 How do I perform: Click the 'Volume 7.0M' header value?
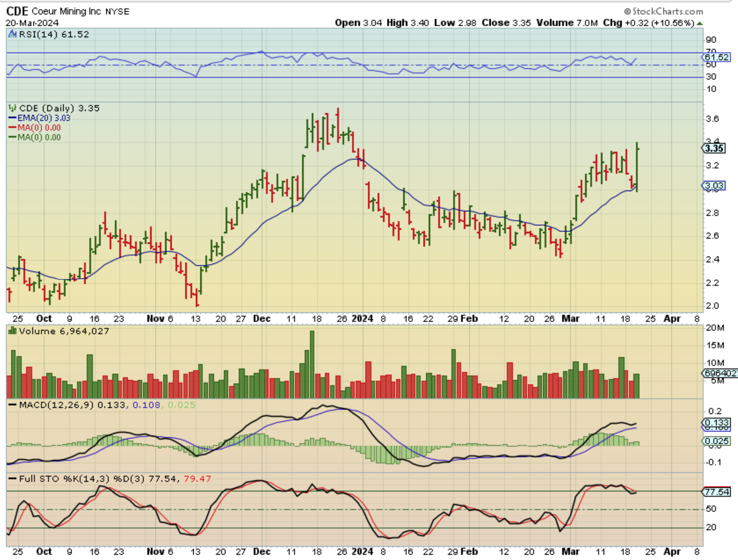[567, 23]
